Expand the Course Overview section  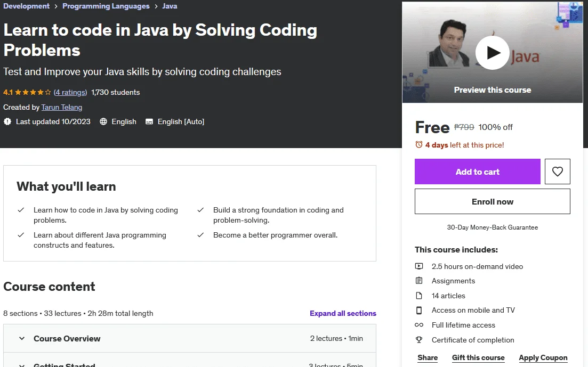190,338
